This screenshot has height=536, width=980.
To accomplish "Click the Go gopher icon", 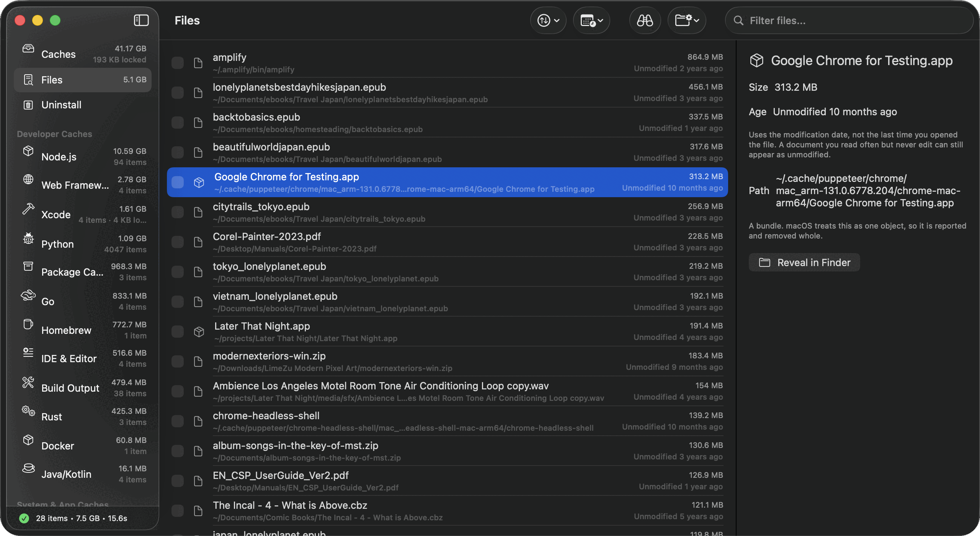I will coord(28,295).
